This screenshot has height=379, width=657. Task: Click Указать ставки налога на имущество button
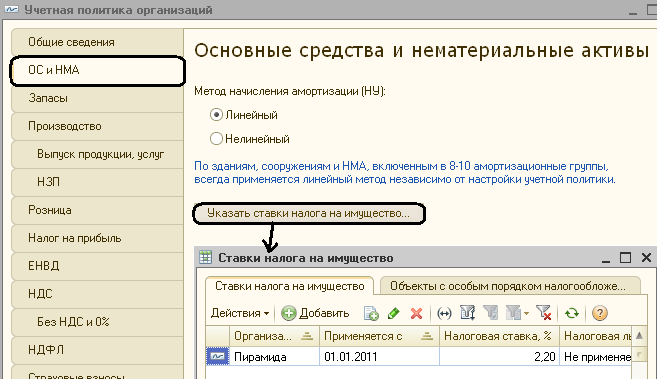(x=309, y=214)
